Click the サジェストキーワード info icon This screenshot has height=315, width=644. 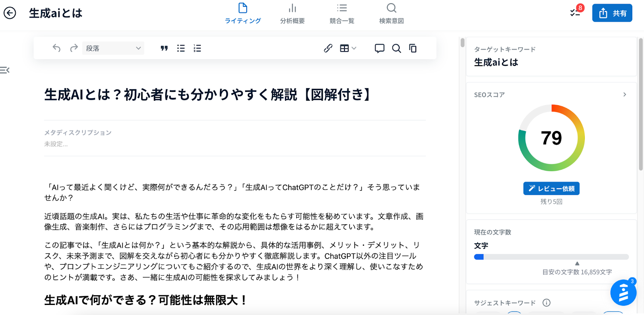pos(547,303)
